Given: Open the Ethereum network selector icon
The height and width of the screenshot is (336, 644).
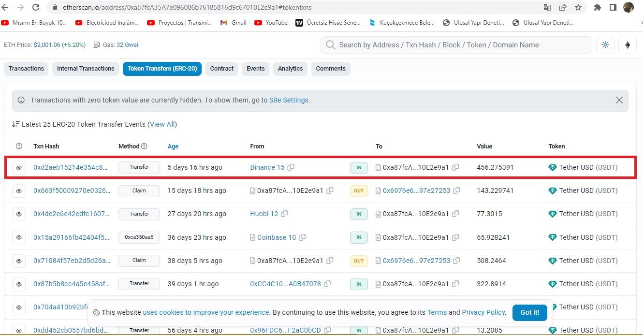Looking at the screenshot, I should (628, 45).
